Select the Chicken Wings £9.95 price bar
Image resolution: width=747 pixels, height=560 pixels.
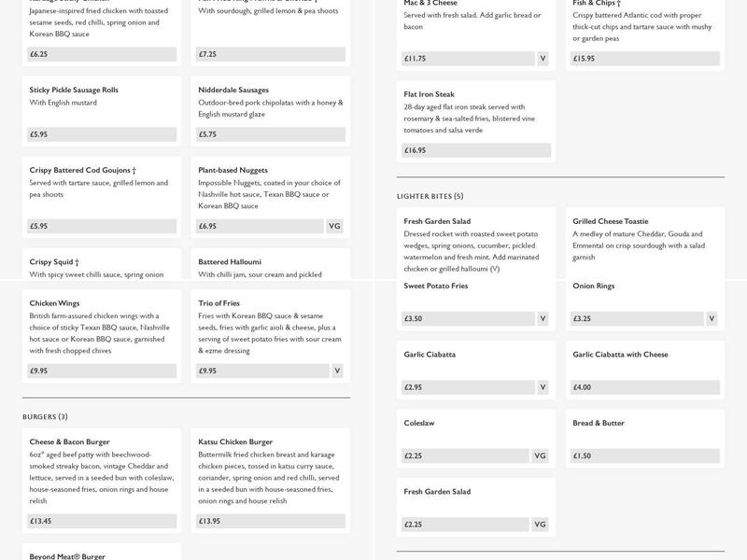pyautogui.click(x=102, y=371)
